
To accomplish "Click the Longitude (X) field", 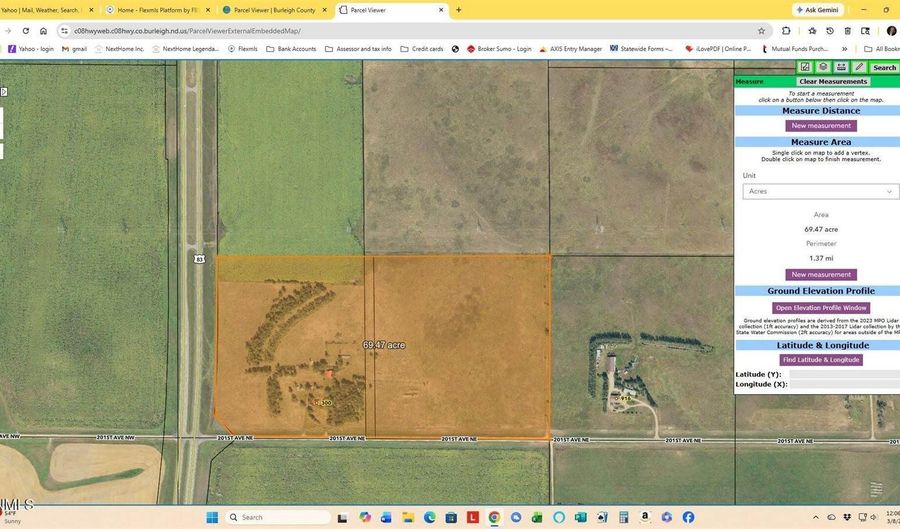I will pos(844,384).
